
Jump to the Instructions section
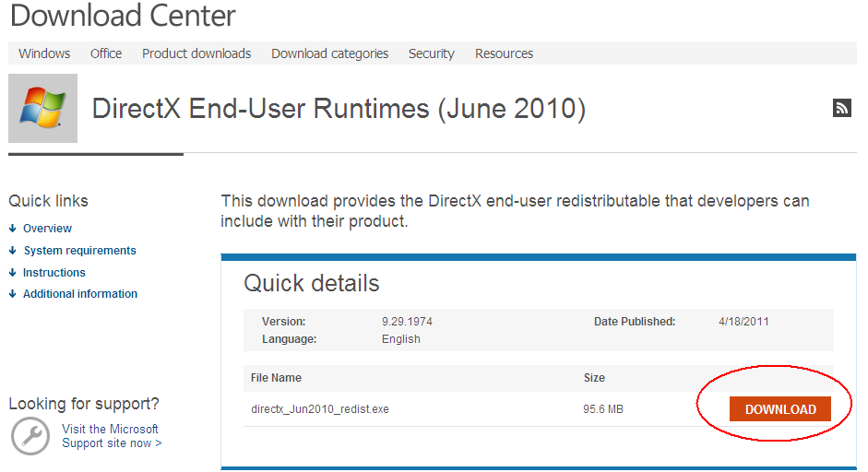click(54, 272)
